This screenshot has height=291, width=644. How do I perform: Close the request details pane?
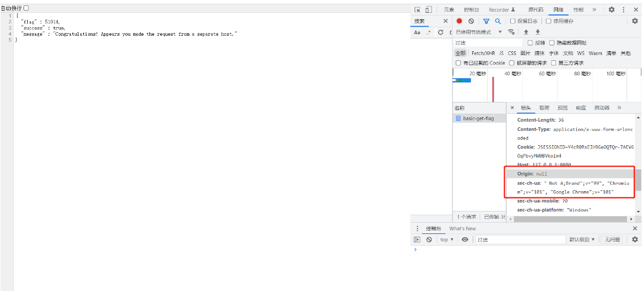point(512,107)
